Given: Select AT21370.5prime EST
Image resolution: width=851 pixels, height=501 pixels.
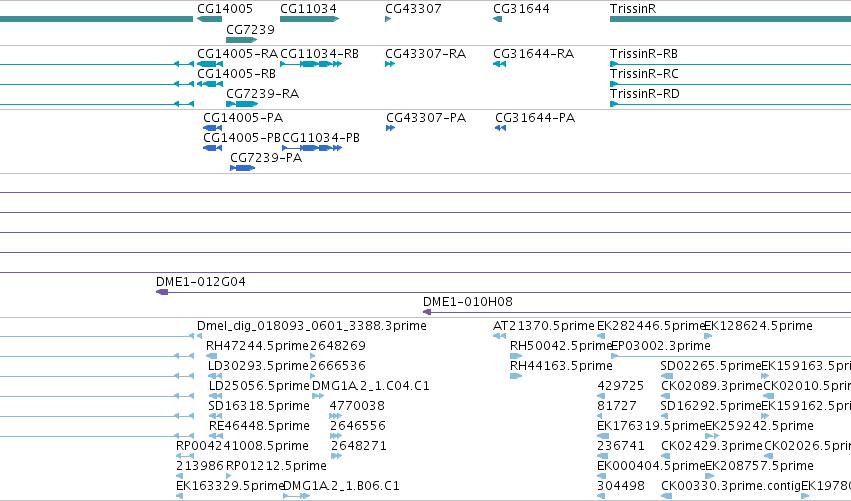Looking at the screenshot, I should (x=544, y=326).
